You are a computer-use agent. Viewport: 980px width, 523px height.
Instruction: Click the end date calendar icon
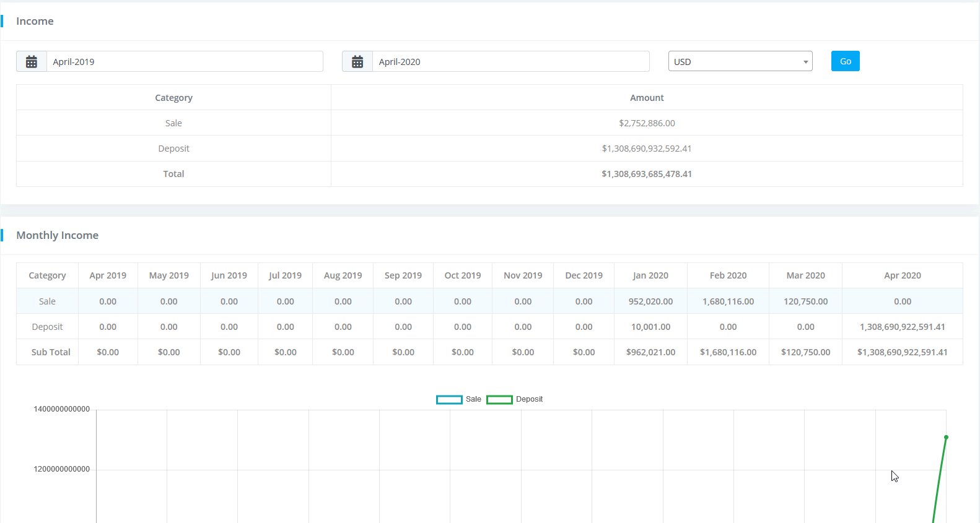pos(357,62)
